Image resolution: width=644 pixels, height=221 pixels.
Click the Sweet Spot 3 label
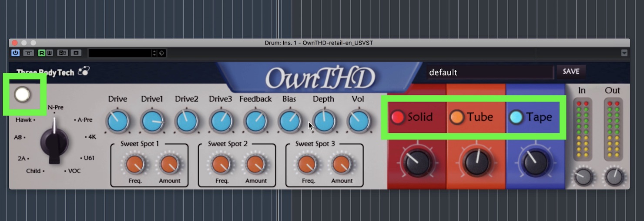pos(315,143)
